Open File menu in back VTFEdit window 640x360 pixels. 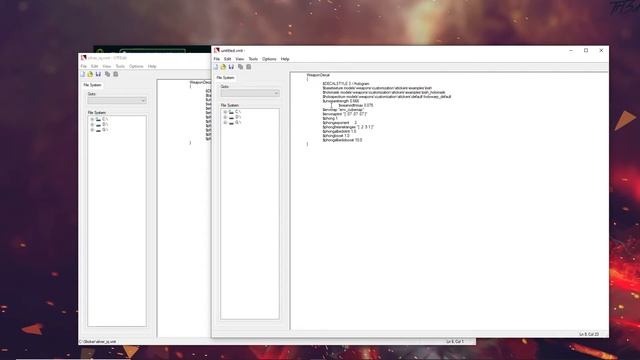pos(84,67)
